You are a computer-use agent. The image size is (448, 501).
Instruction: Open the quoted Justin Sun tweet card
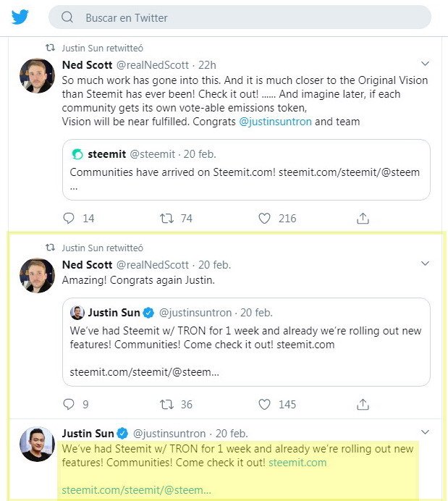(246, 342)
